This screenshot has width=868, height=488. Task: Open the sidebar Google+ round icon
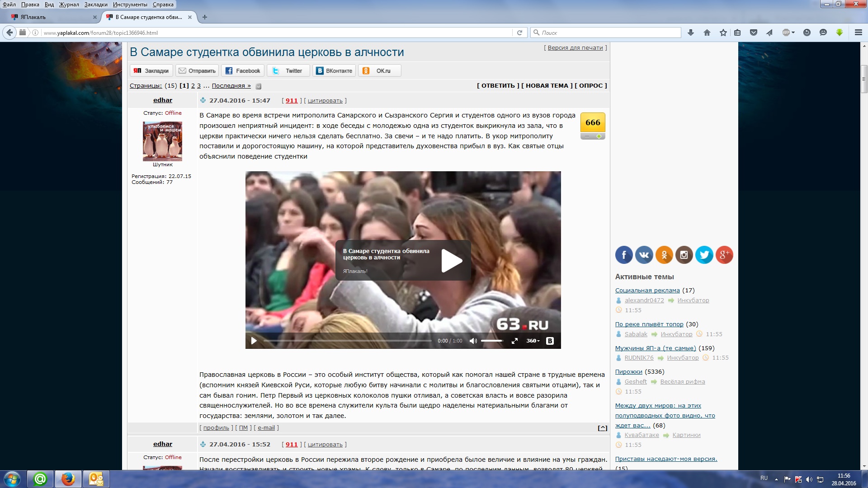click(x=724, y=255)
